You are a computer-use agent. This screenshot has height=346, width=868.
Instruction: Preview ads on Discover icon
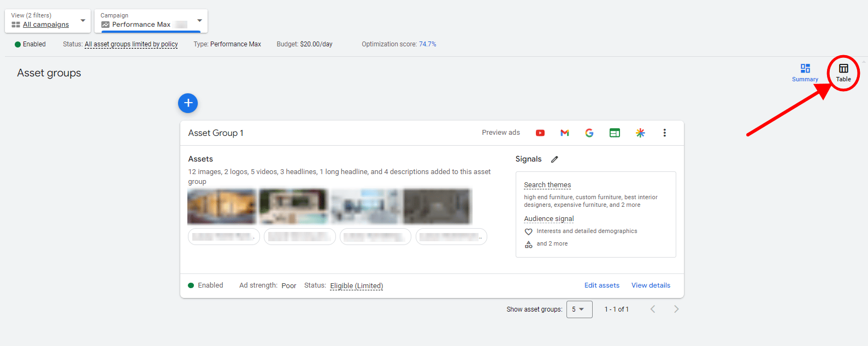(x=640, y=133)
